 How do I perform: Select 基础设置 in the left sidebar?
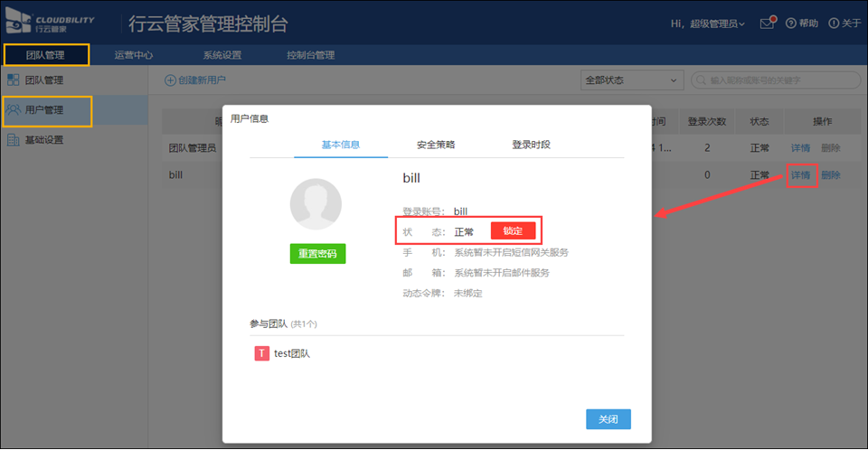tap(43, 140)
